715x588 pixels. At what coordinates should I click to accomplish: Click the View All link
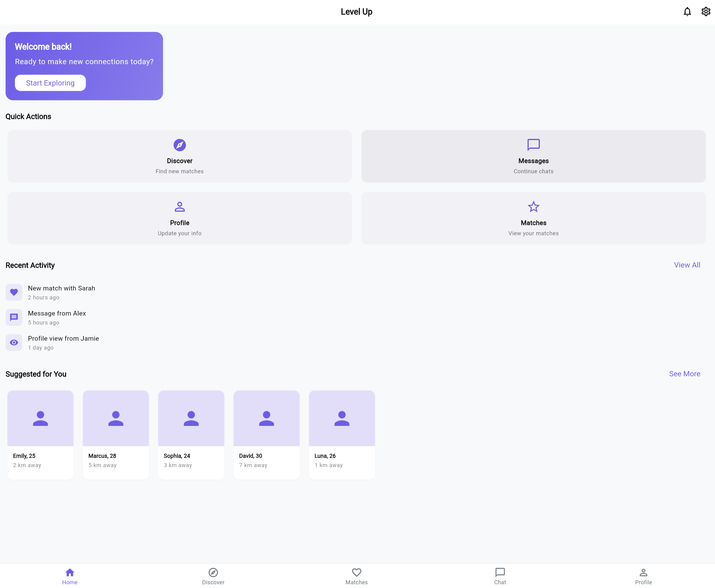(x=687, y=265)
